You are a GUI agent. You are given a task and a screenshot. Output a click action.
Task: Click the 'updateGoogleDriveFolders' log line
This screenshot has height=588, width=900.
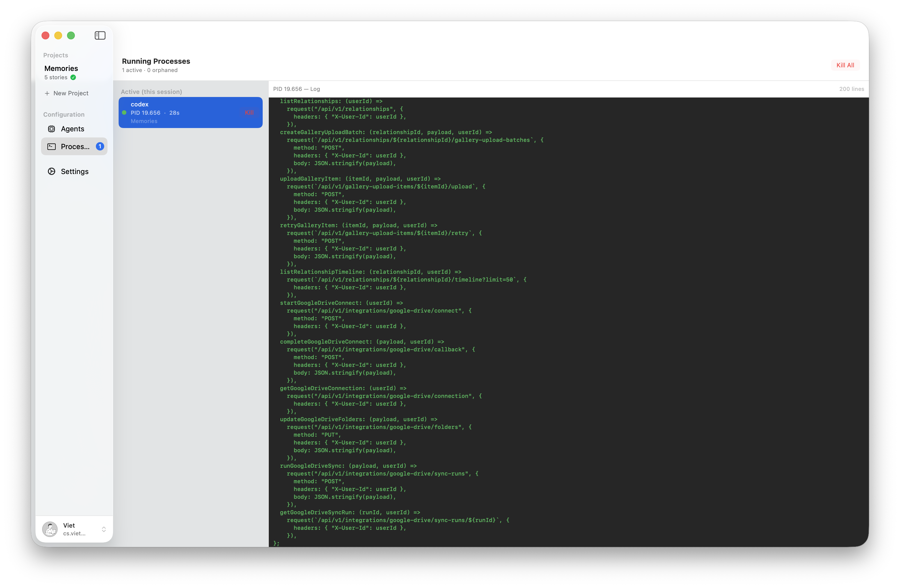[x=359, y=419]
